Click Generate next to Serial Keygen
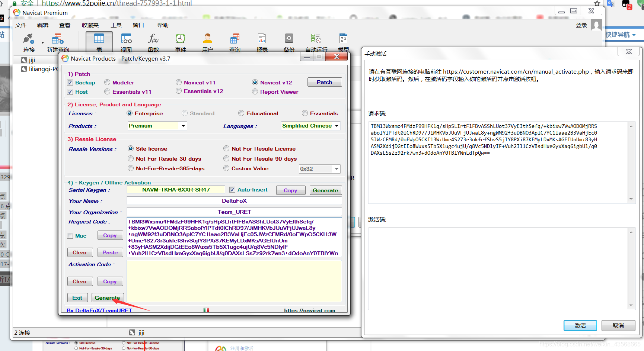Viewport: 644px width, 351px height. click(x=326, y=190)
